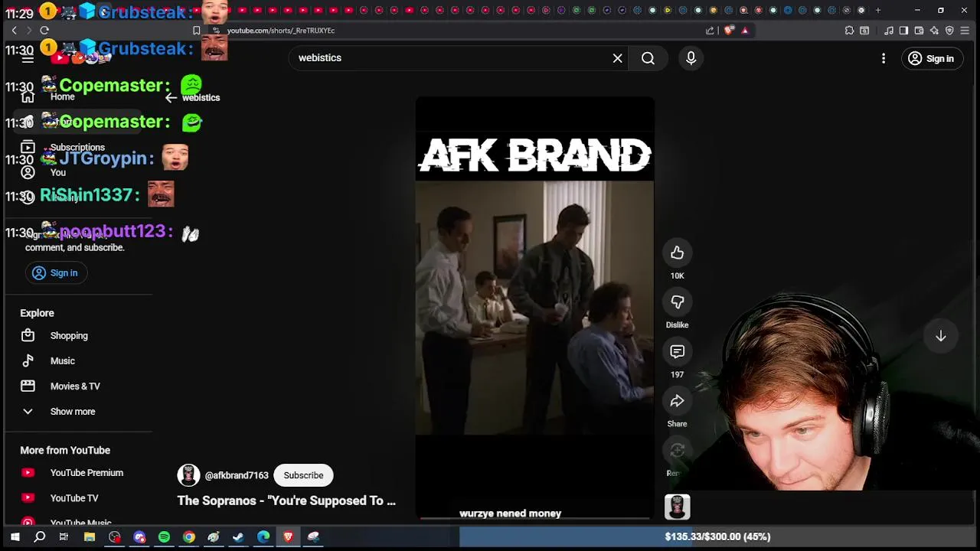Expand Show more under Explore

(x=73, y=411)
